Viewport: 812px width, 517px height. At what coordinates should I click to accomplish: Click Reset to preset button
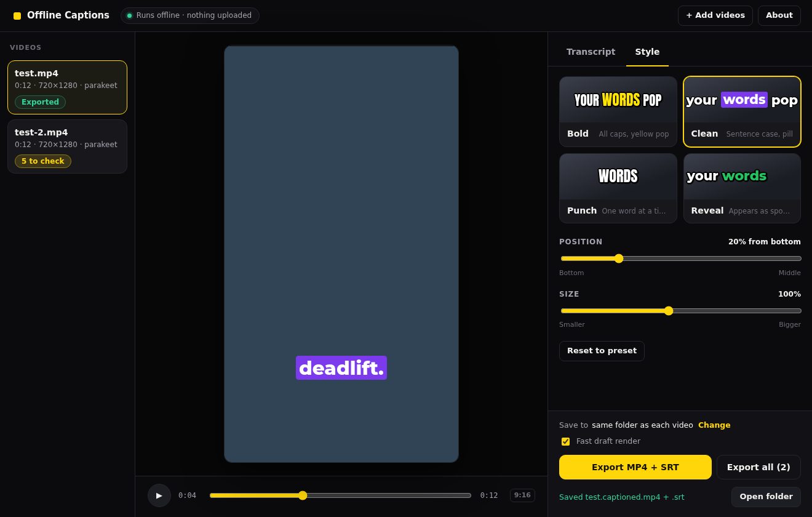[x=602, y=351]
